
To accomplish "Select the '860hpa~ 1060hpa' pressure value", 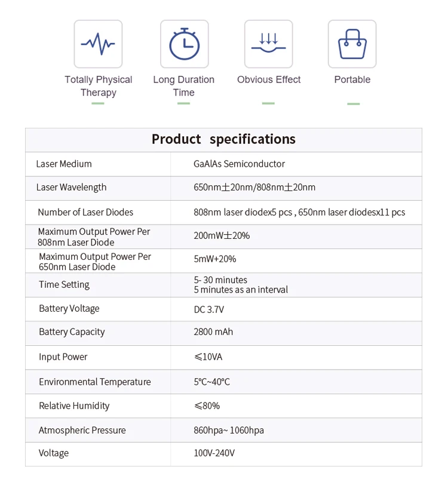I will [x=229, y=430].
